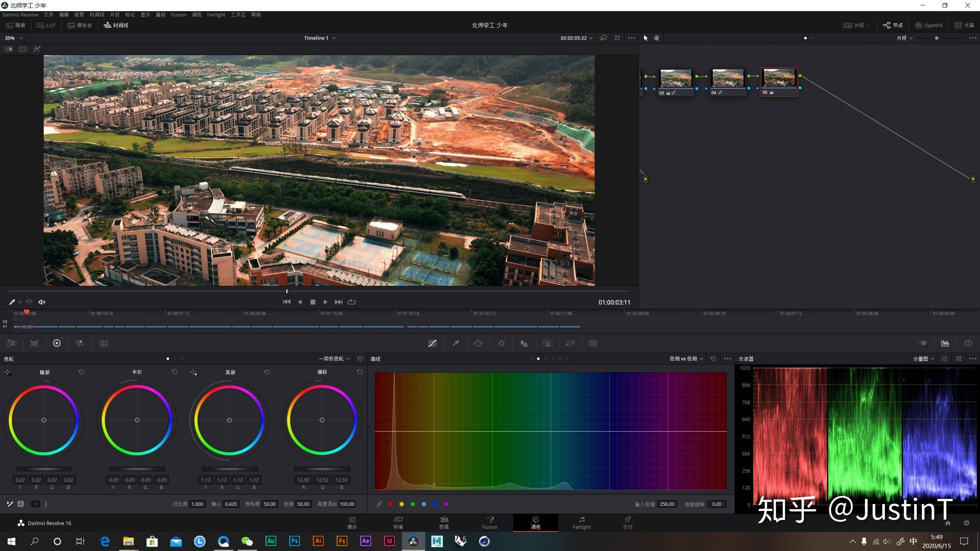Open the Blur and Sharpen palette
The height and width of the screenshot is (551, 980).
click(x=524, y=343)
